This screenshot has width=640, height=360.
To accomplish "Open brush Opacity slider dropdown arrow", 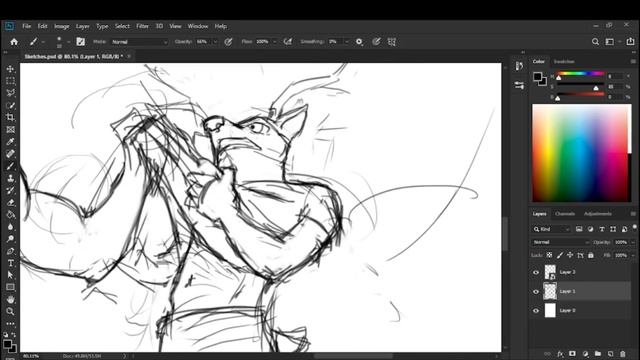I will 215,42.
